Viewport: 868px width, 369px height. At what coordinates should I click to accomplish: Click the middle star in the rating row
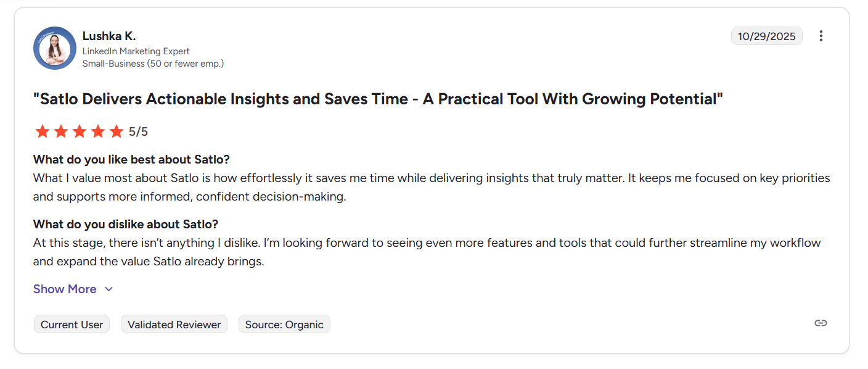point(79,131)
